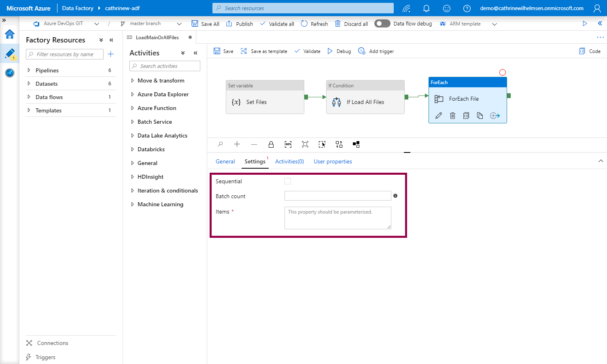Click the notifications bell icon
The image size is (607, 364).
point(427,8)
